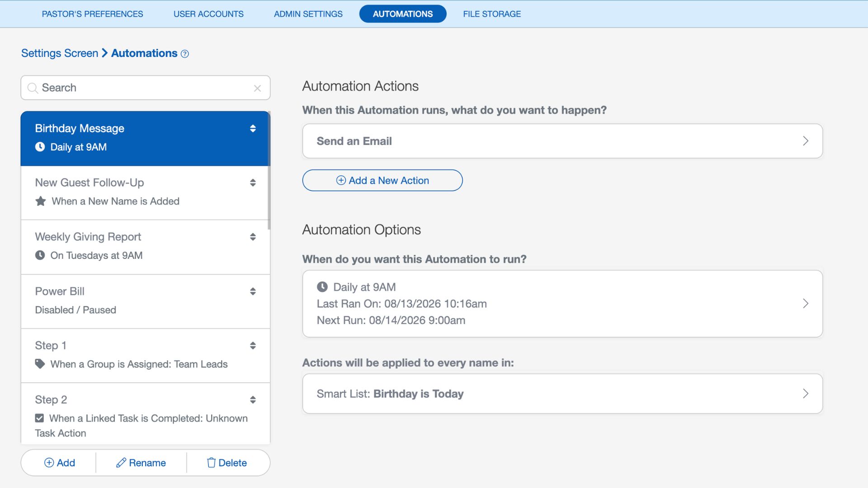
Task: Delete the selected automation
Action: (227, 463)
